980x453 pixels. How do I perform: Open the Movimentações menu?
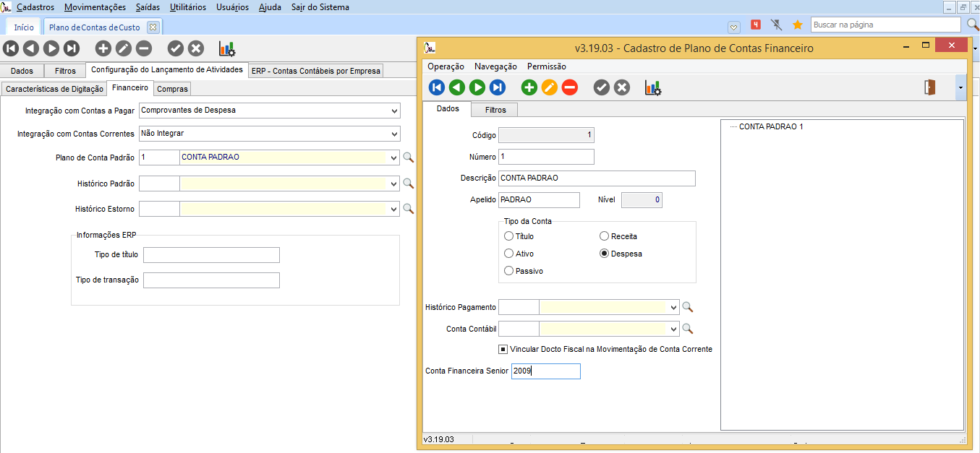click(x=95, y=7)
